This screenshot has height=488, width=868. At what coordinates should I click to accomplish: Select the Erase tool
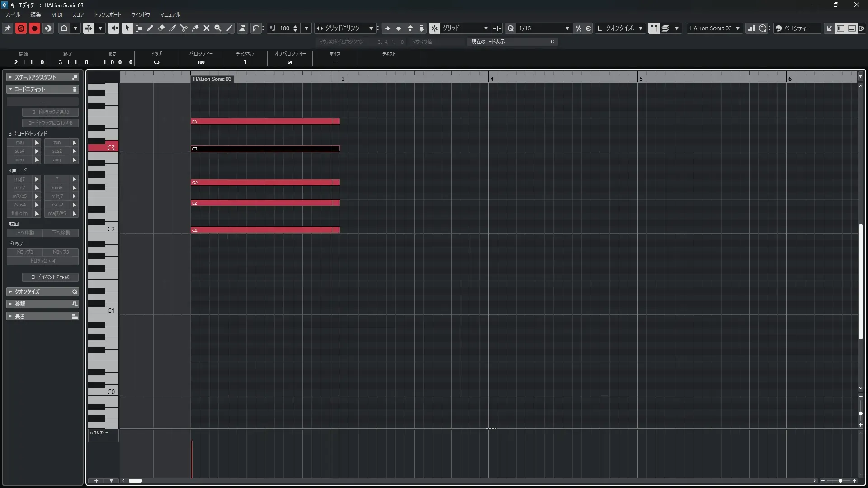[161, 28]
